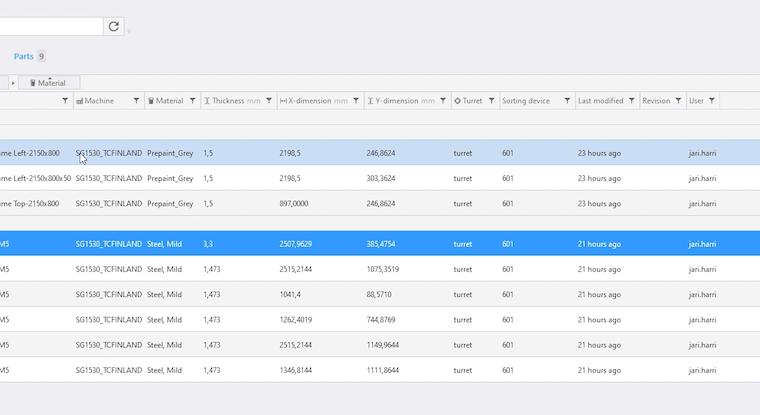
Task: Expand the group arrow beside Material chip
Action: tap(13, 83)
